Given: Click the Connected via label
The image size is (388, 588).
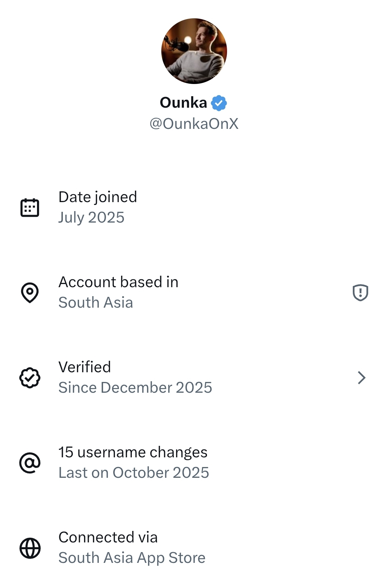Looking at the screenshot, I should click(108, 537).
